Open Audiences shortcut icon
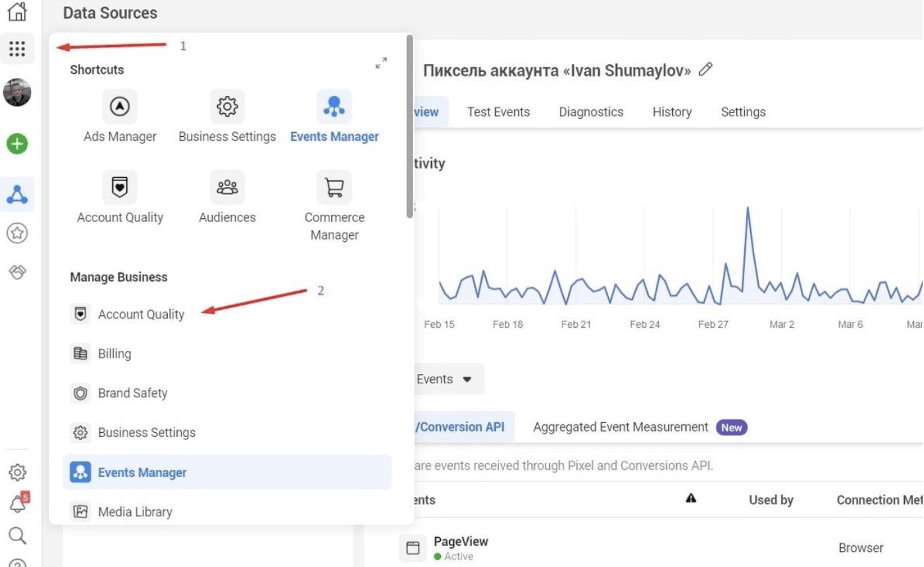Image resolution: width=924 pixels, height=567 pixels. [x=227, y=187]
